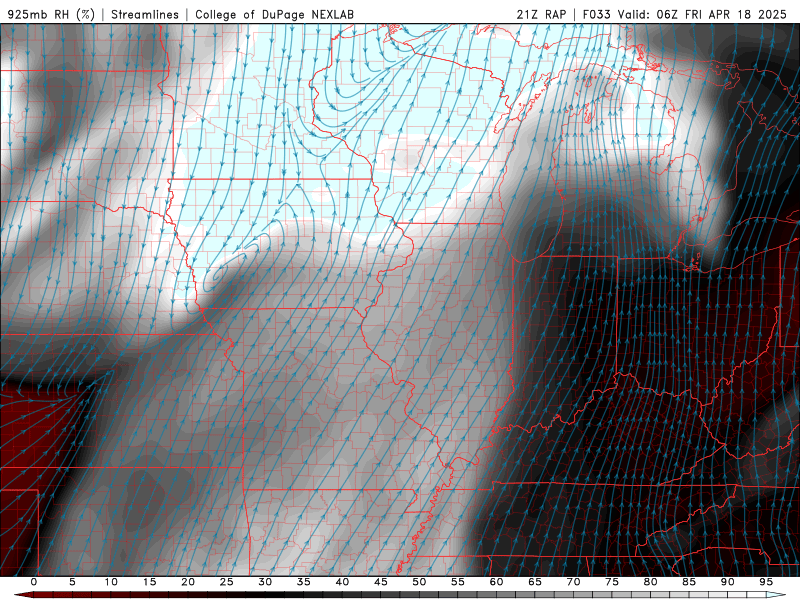800x600 pixels.
Task: Select the "15" label on the color scale
Action: (149, 582)
